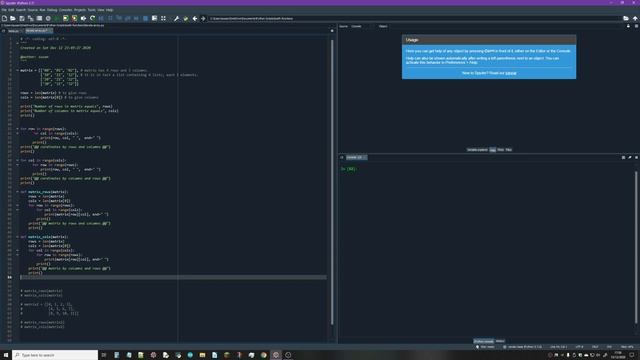Toggle fullscreen mode icon
This screenshot has width=640, height=360.
163,18
